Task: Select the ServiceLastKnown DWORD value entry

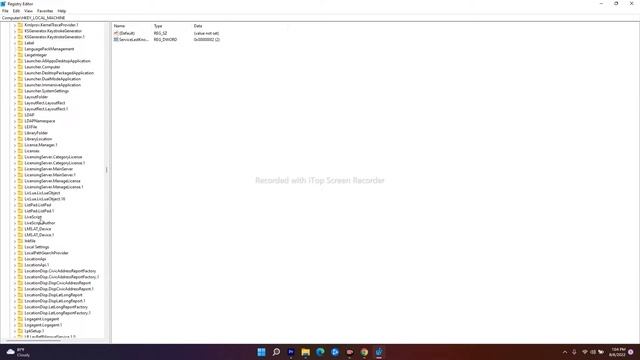Action: click(x=167, y=40)
